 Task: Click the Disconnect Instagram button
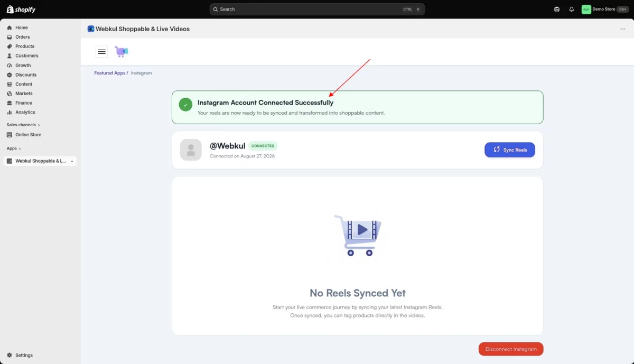[x=511, y=349]
